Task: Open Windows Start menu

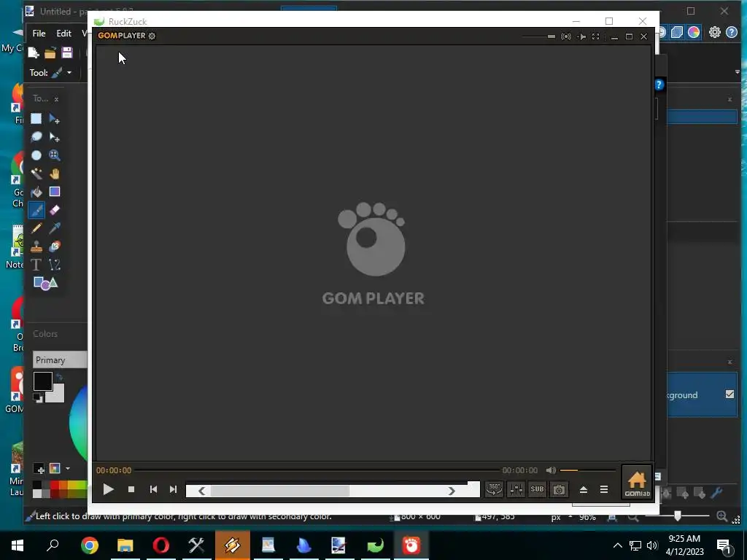Action: coord(18,545)
